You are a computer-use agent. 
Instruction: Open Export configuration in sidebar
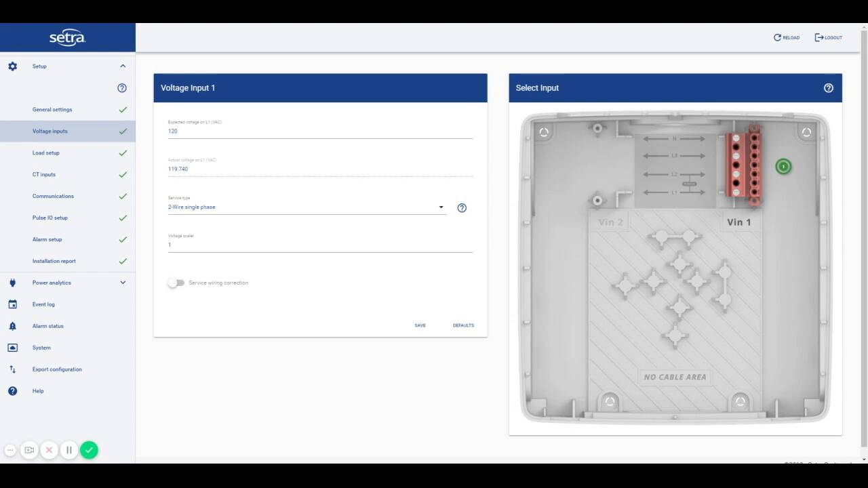[57, 369]
